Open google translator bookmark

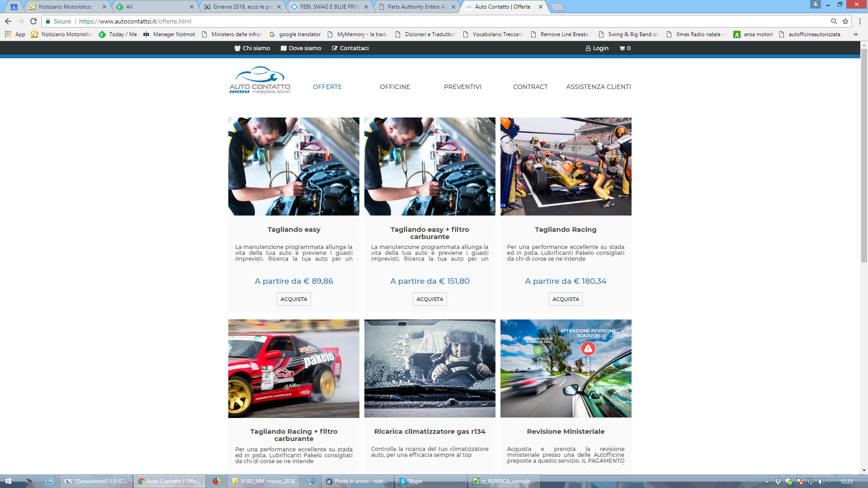[x=295, y=34]
